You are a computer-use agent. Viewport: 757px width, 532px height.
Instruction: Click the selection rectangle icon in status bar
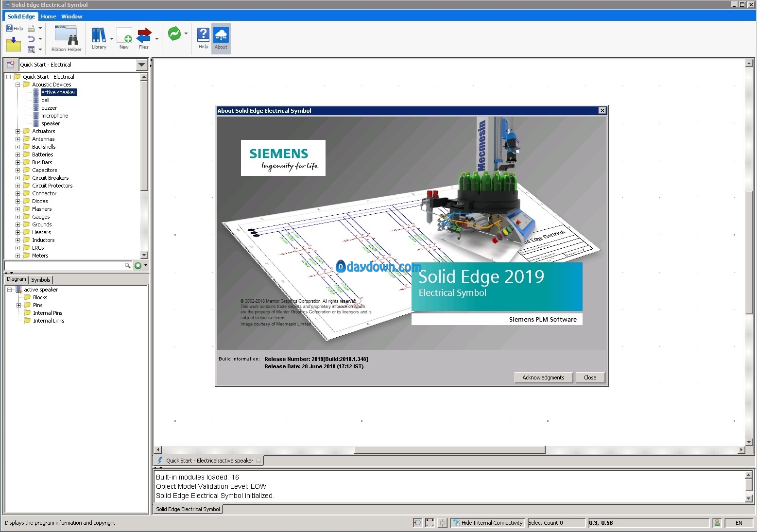click(x=430, y=523)
